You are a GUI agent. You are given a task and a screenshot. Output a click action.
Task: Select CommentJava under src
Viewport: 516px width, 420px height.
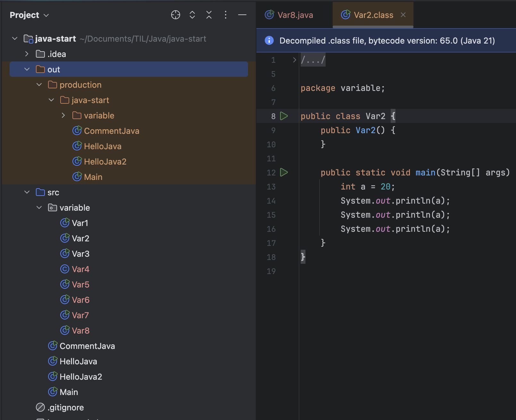pos(87,346)
